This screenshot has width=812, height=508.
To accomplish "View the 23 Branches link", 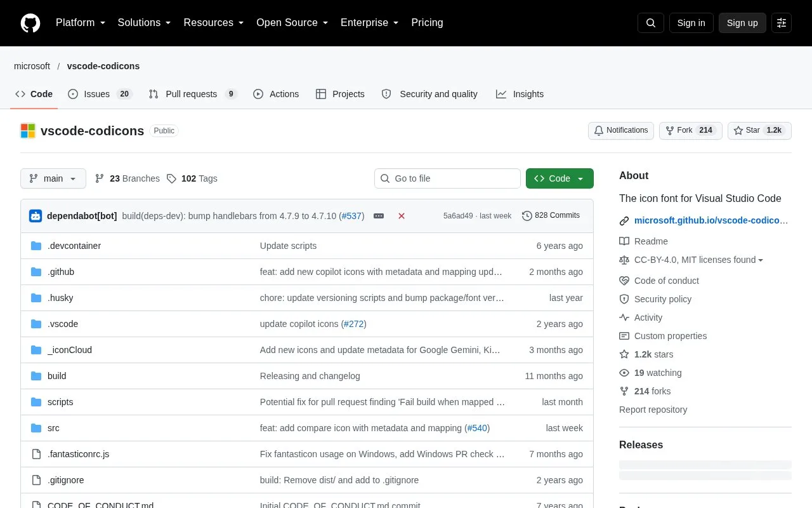I will (128, 178).
